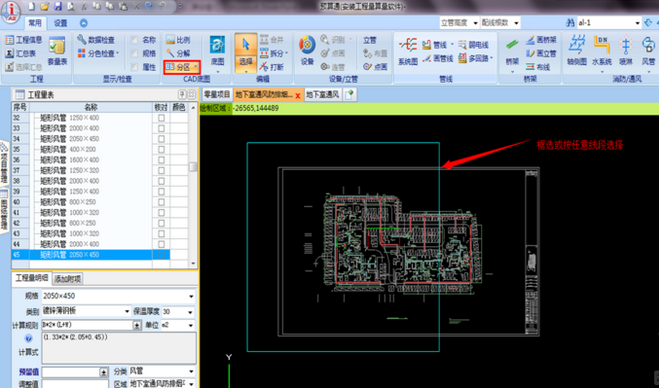659x388 pixels.
Task: Switch to the 设置 ribbon tab
Action: tap(61, 23)
